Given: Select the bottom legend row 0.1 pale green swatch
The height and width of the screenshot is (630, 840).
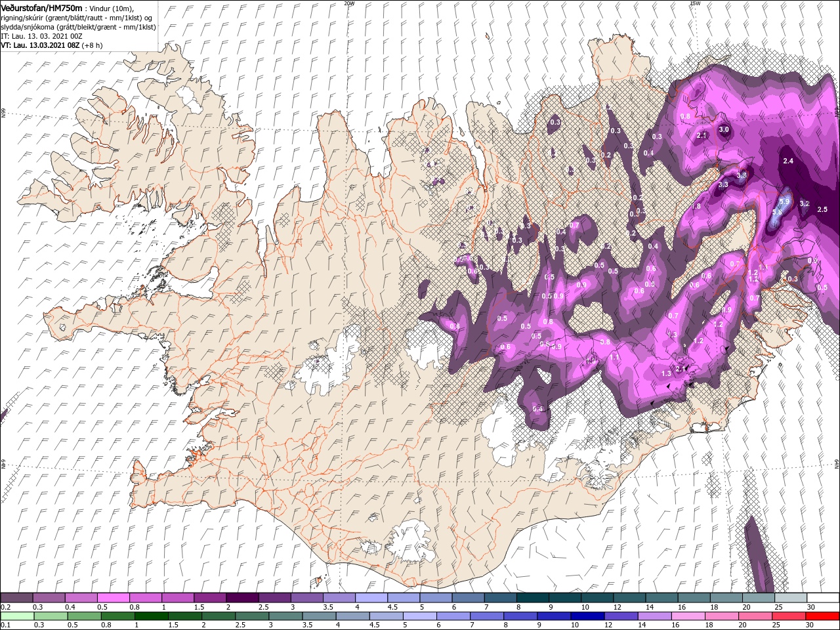Looking at the screenshot, I should [x=17, y=616].
